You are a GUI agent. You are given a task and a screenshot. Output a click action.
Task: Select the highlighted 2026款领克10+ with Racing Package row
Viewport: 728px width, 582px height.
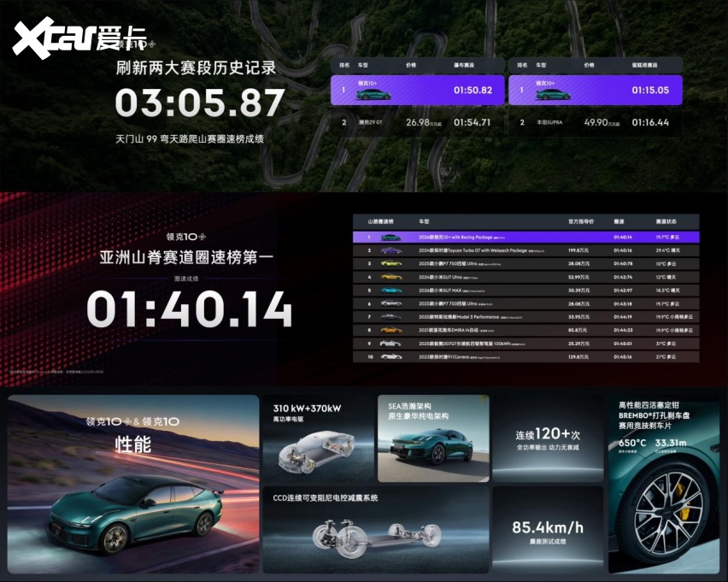[x=526, y=238]
